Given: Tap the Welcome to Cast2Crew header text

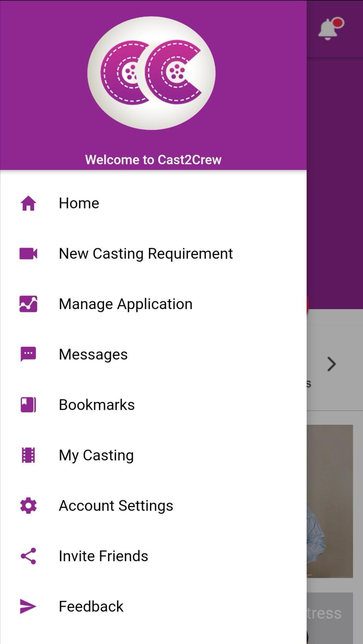Looking at the screenshot, I should (153, 160).
